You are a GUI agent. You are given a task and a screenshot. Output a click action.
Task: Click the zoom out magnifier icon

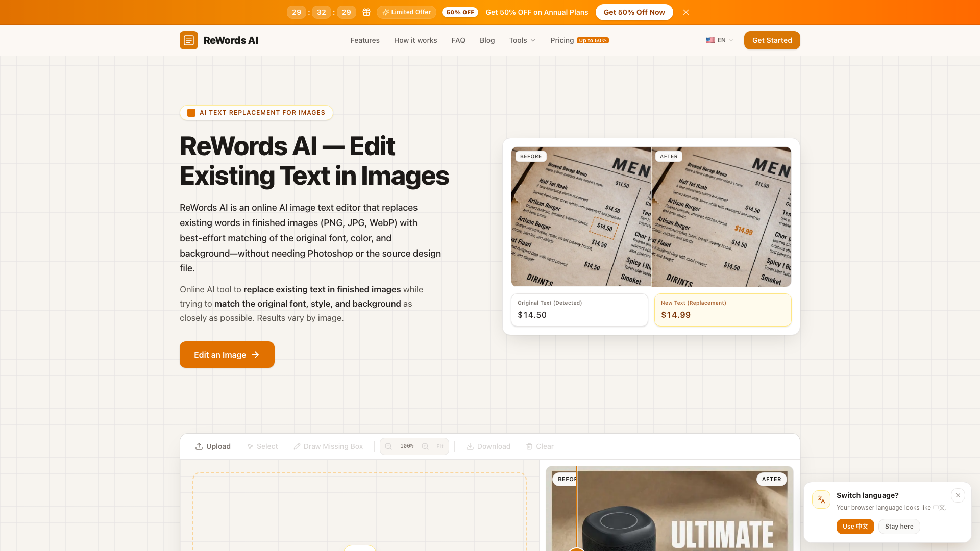pyautogui.click(x=388, y=446)
